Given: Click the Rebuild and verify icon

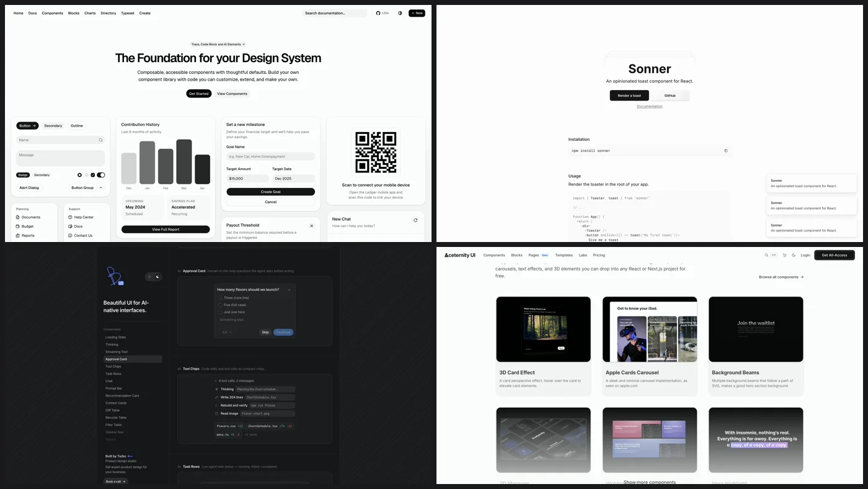Looking at the screenshot, I should tap(216, 405).
